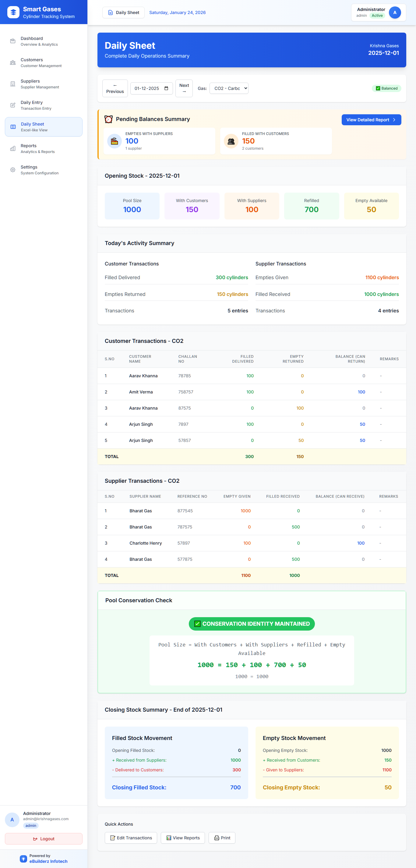Viewport: 416px width, 868px height.
Task: Open the Settings menu item
Action: click(44, 170)
